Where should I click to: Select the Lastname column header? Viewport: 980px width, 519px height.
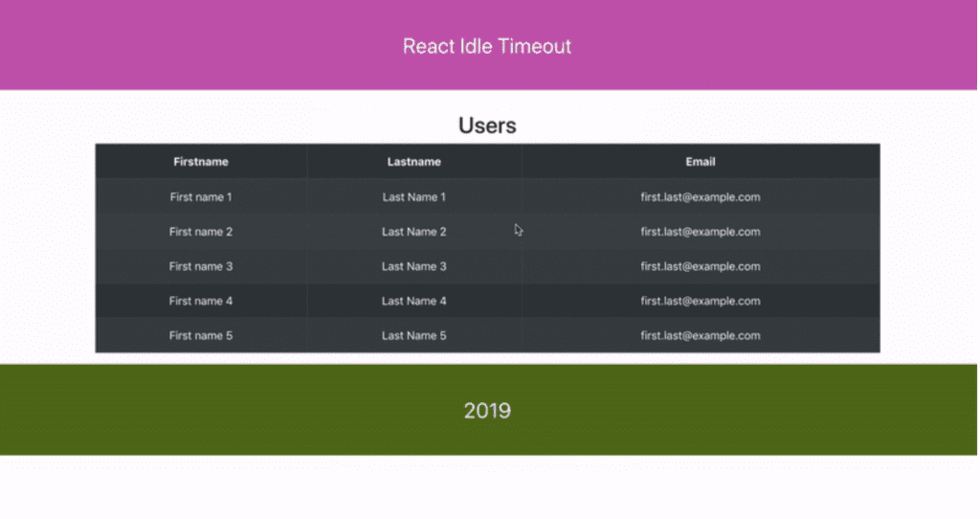click(x=413, y=162)
